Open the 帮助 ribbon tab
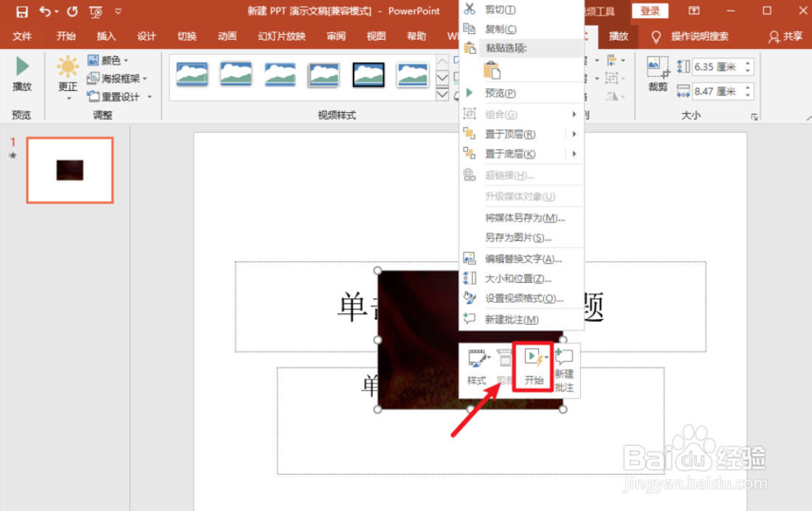The width and height of the screenshot is (812, 511). coord(416,36)
